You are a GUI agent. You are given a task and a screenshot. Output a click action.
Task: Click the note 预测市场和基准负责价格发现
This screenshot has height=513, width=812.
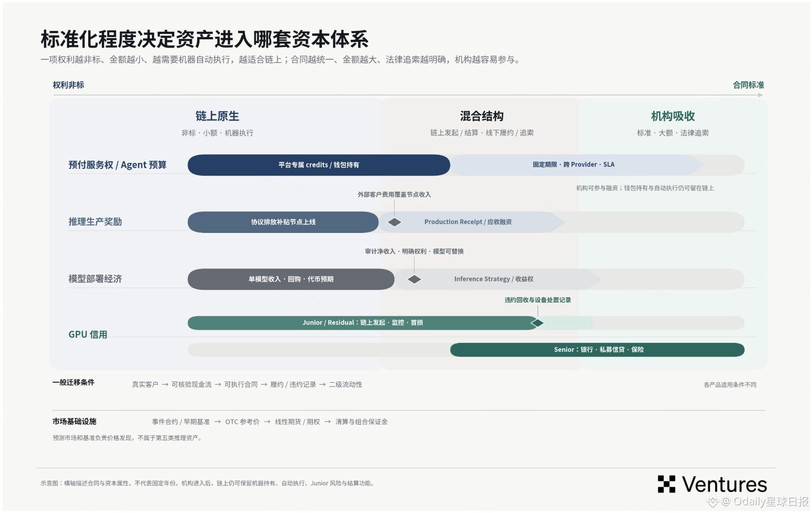pyautogui.click(x=127, y=438)
